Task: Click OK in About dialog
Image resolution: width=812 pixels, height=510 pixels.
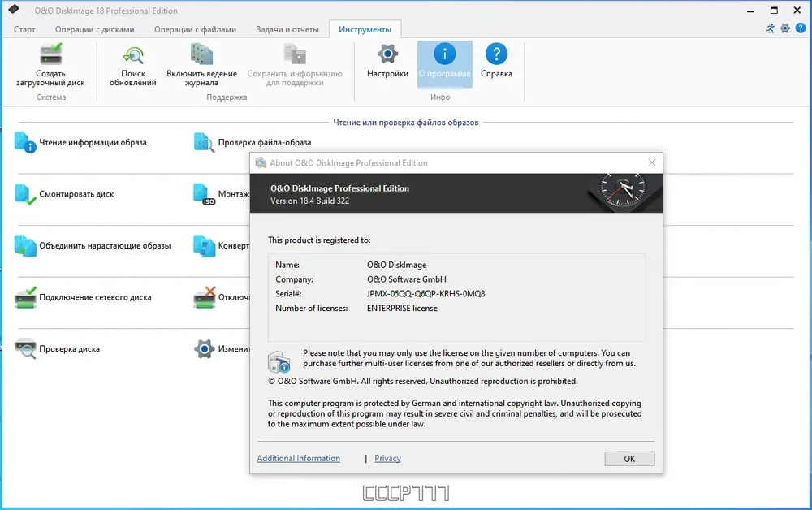Action: coord(629,459)
